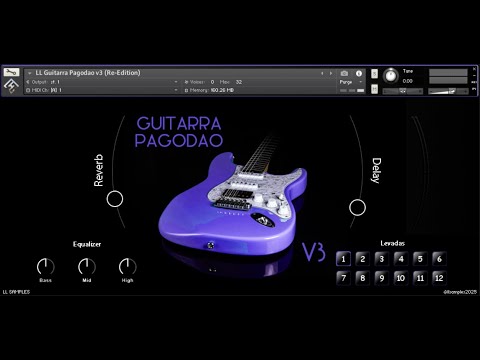Select Levada pattern 9
Image resolution: width=480 pixels, height=360 pixels.
click(382, 278)
